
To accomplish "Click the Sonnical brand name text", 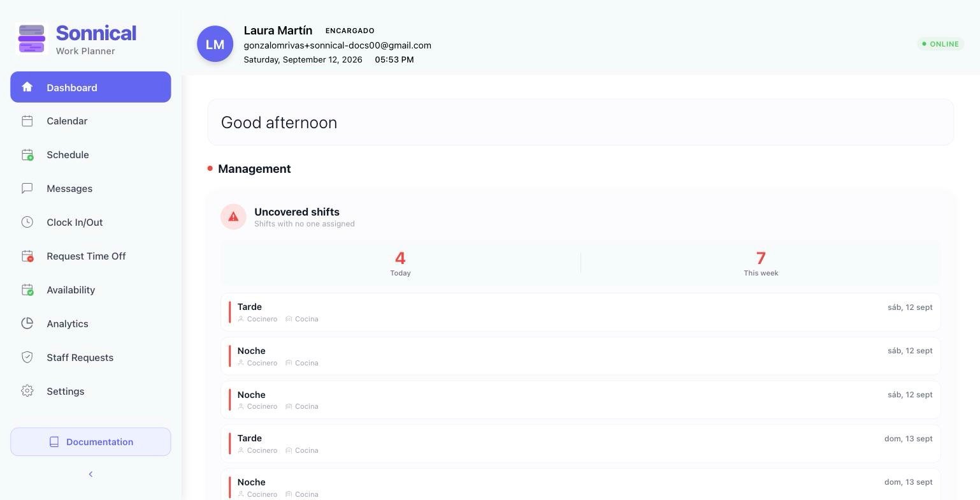I will click(96, 33).
